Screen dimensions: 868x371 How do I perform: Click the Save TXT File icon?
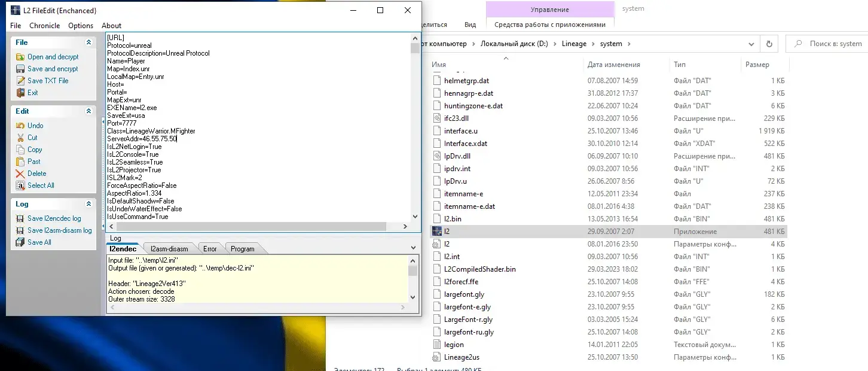[20, 81]
